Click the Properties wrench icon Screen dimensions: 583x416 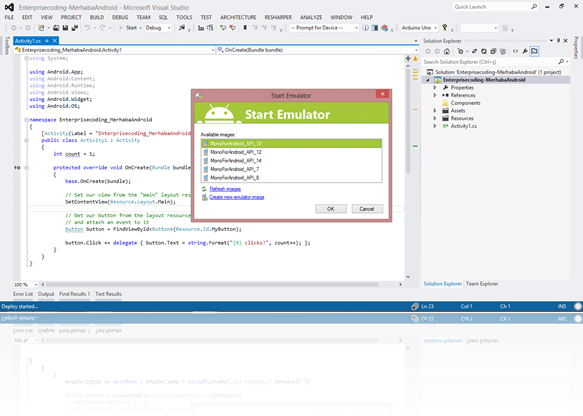525,51
